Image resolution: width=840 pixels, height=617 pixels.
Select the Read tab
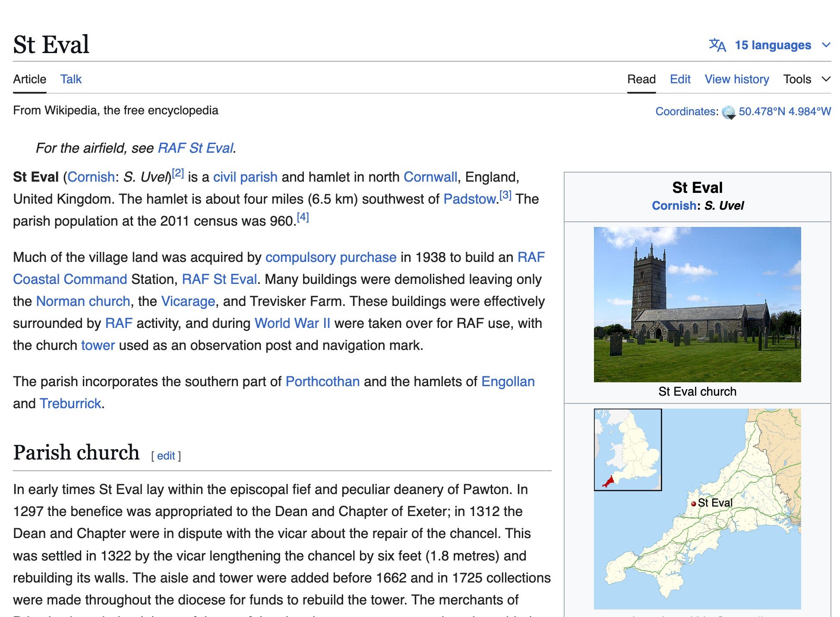[x=641, y=79]
